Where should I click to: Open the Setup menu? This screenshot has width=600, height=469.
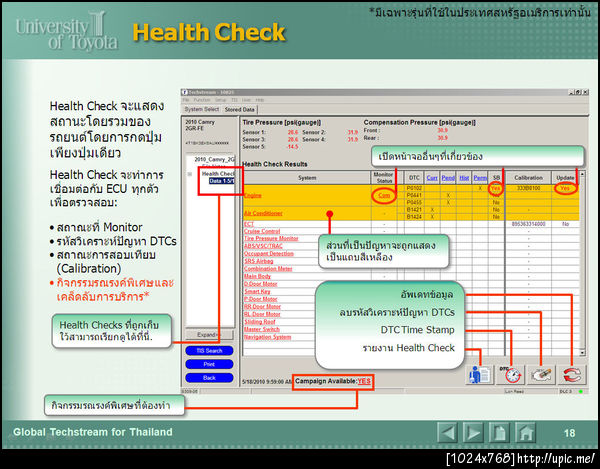tap(220, 100)
